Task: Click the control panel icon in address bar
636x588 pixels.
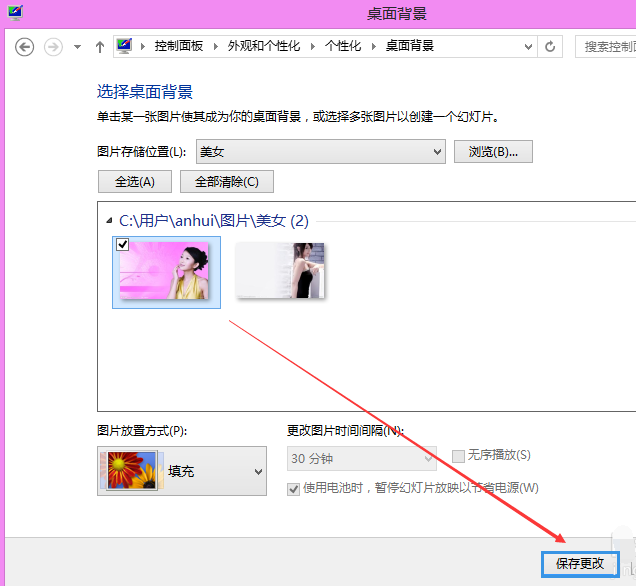Action: pos(125,46)
